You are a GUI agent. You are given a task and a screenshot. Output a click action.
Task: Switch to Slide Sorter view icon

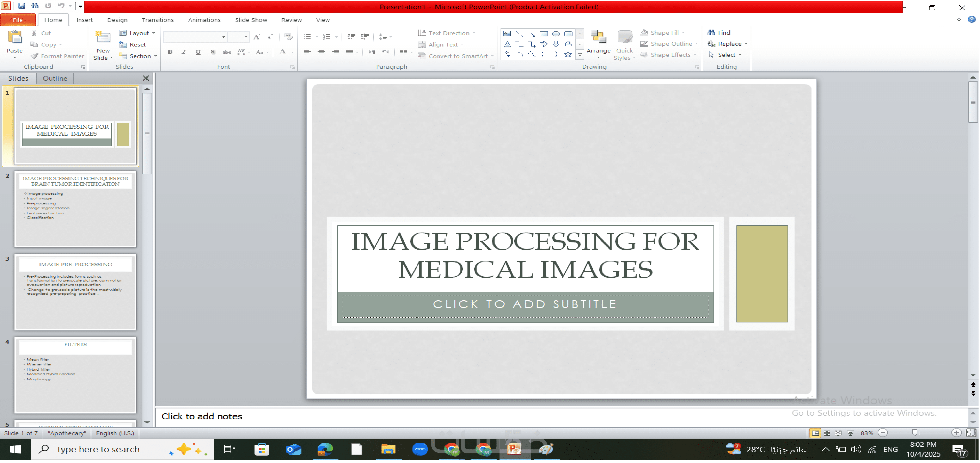[827, 433]
